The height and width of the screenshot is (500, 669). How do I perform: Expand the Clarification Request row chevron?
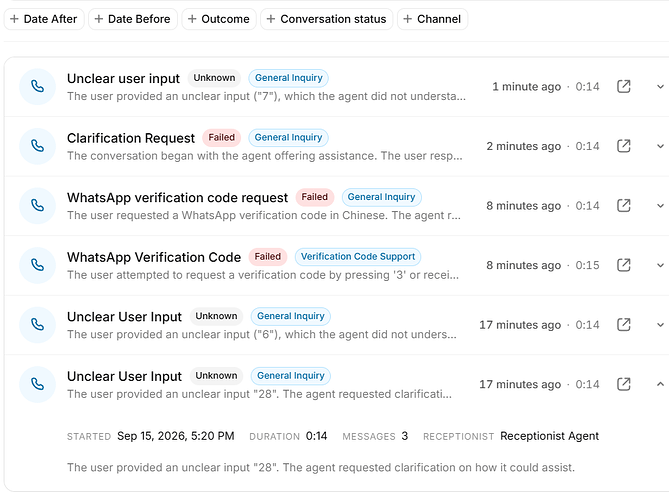tap(660, 146)
